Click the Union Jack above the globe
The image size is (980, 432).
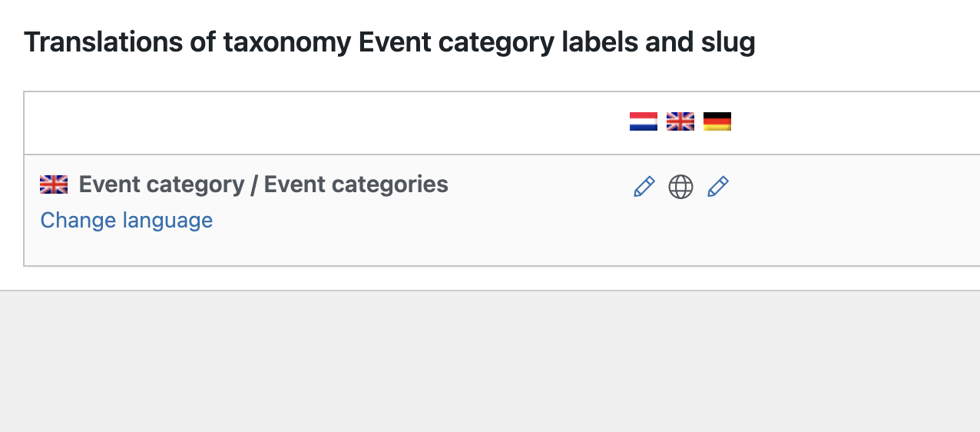pos(680,121)
